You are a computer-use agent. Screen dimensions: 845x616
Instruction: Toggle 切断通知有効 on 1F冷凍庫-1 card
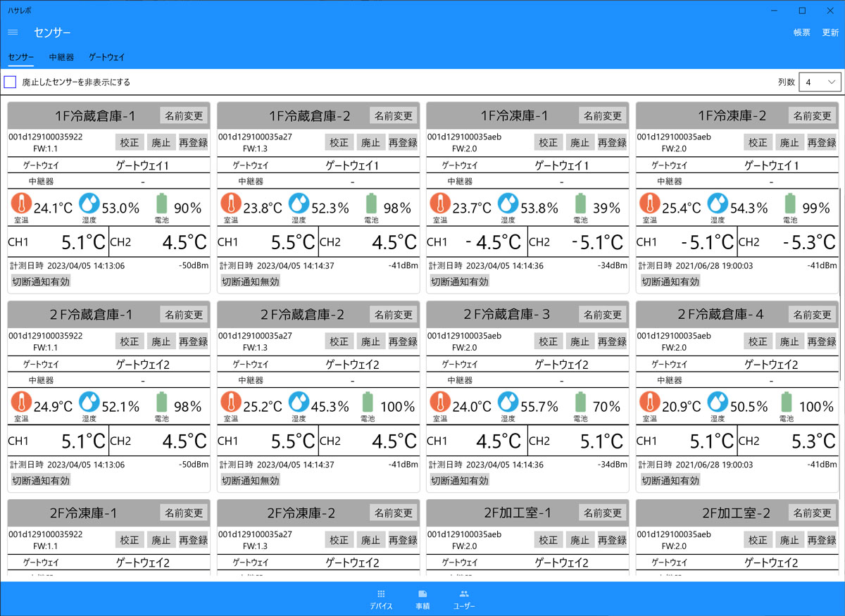(x=459, y=282)
